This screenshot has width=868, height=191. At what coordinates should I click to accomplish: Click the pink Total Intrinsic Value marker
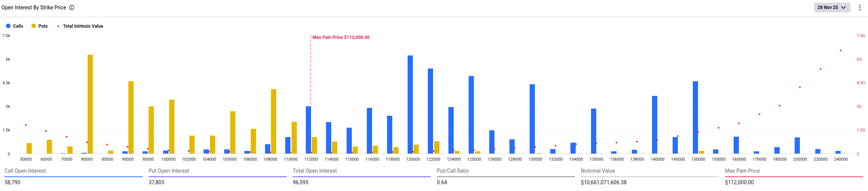click(58, 26)
